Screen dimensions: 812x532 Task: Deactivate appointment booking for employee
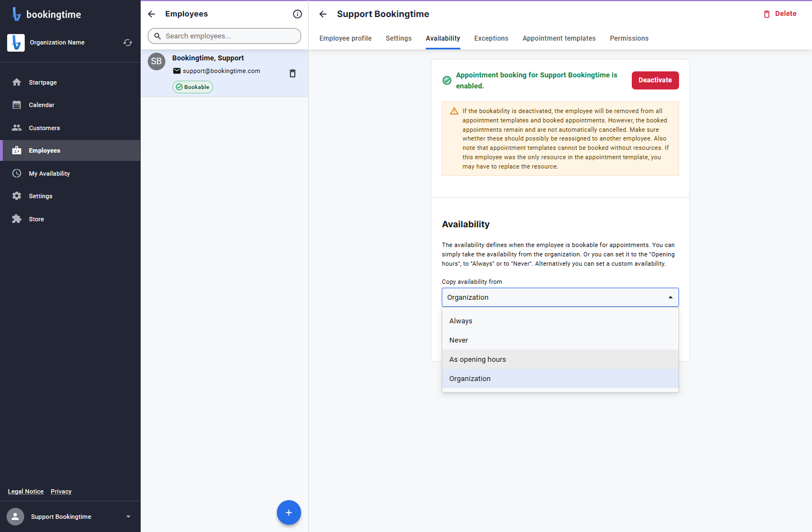(655, 80)
